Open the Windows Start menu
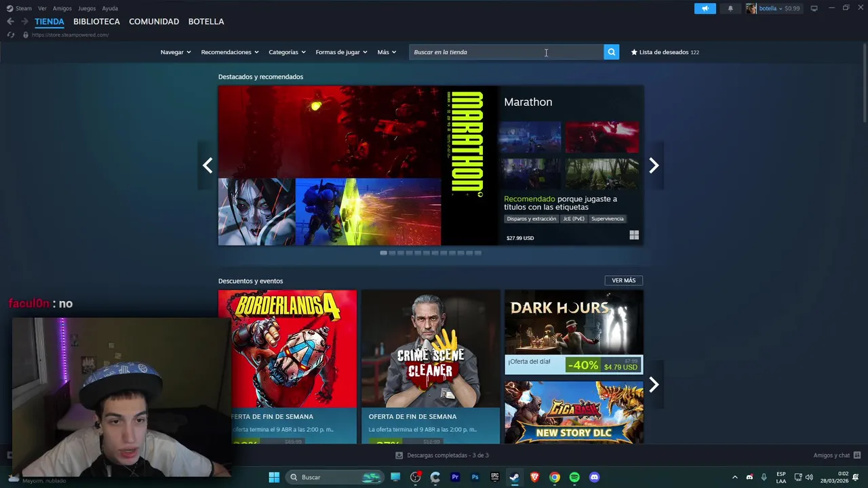The image size is (868, 488). 274,477
